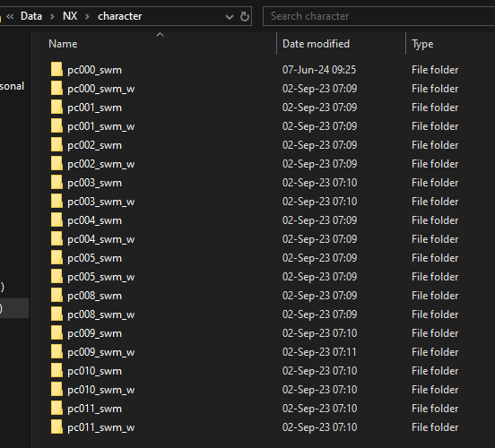The image size is (495, 448).
Task: Click the pc009_swm_w folder icon
Action: pyautogui.click(x=56, y=352)
